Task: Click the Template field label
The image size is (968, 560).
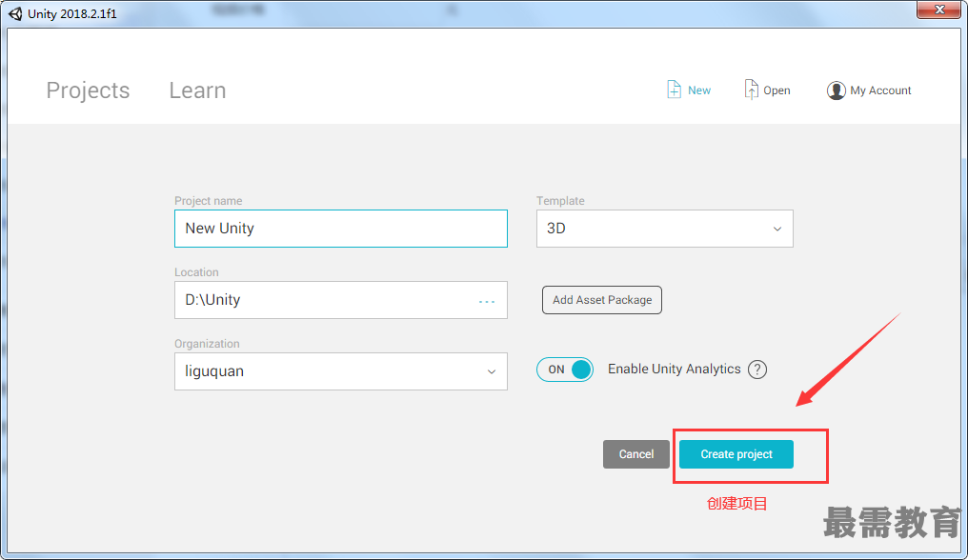Action: (560, 201)
